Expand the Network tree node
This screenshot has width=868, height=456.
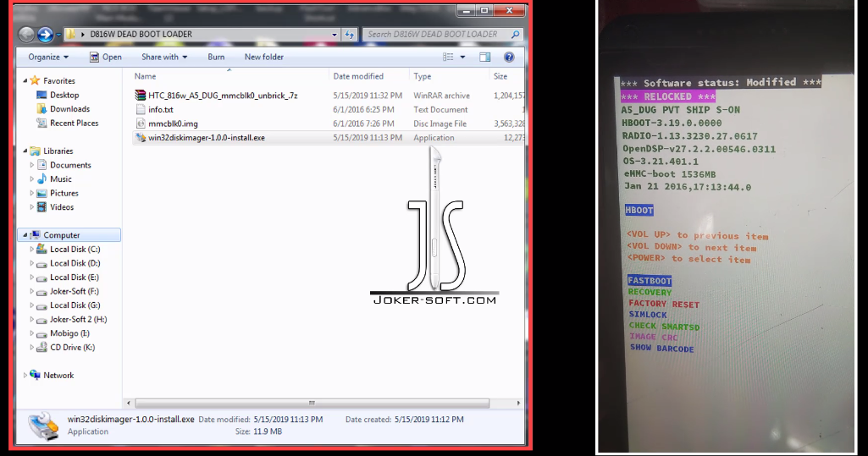25,376
